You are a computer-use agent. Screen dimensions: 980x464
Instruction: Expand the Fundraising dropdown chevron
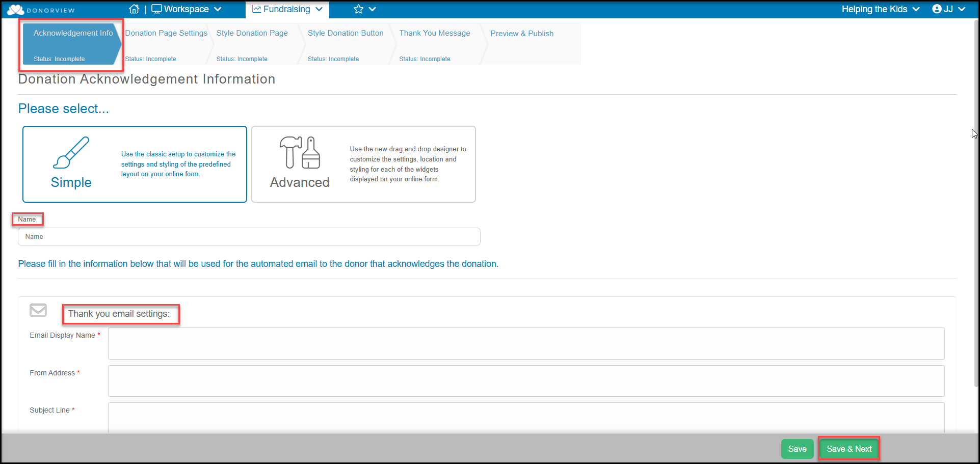tap(319, 9)
